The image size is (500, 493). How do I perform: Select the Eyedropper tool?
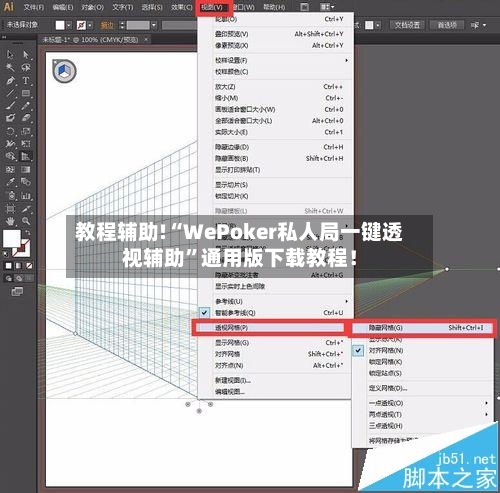(x=10, y=182)
